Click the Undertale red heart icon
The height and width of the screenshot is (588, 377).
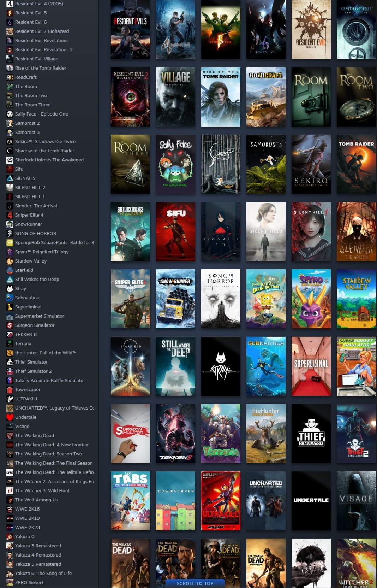10,417
